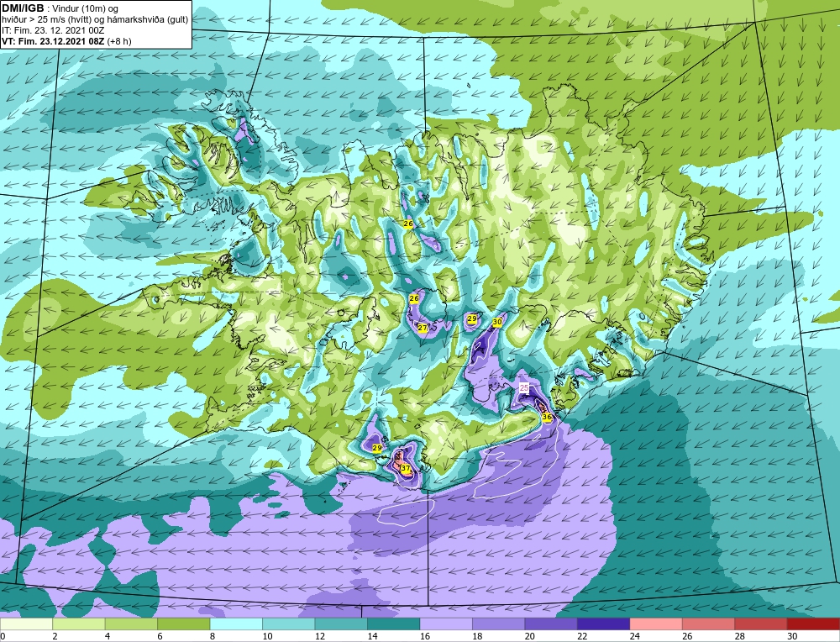Pick the 2–4 m/s light green legend swatch

click(x=79, y=624)
